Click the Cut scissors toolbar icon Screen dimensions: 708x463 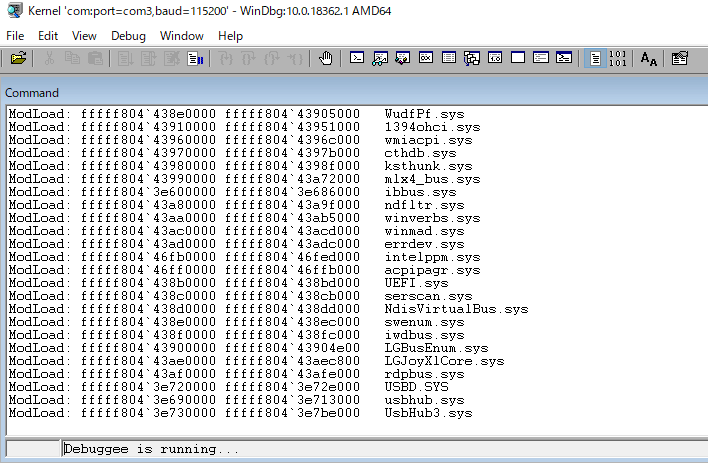pyautogui.click(x=49, y=58)
